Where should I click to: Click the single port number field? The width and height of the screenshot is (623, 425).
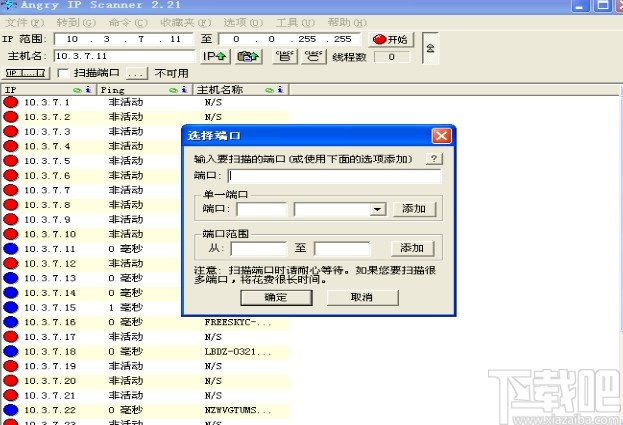tap(261, 209)
